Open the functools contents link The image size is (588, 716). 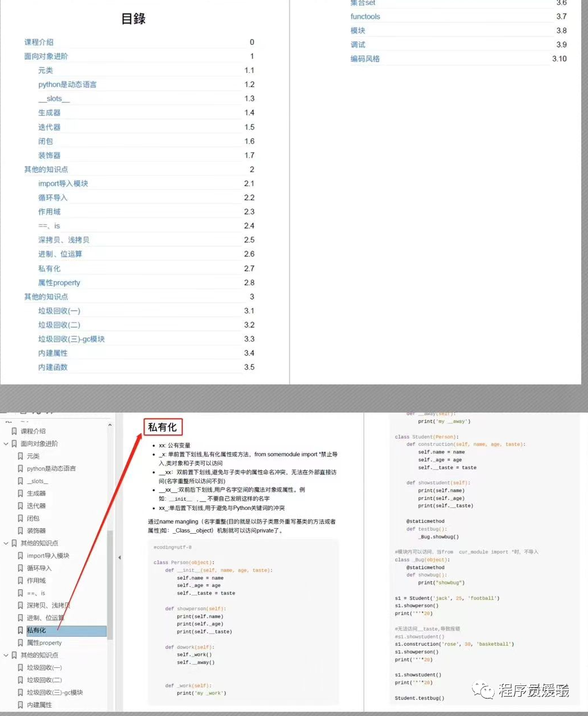point(365,16)
